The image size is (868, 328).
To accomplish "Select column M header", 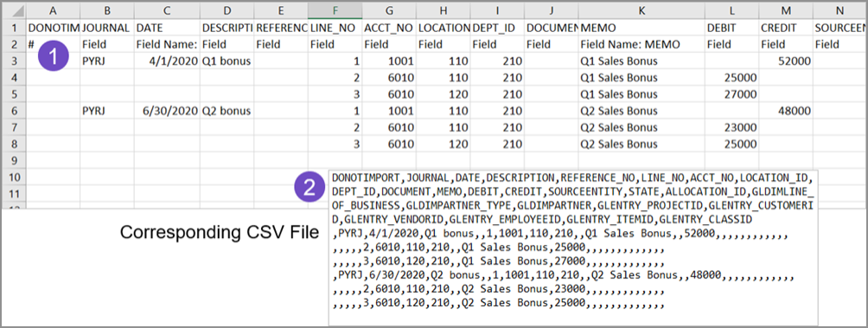I will pyautogui.click(x=786, y=10).
